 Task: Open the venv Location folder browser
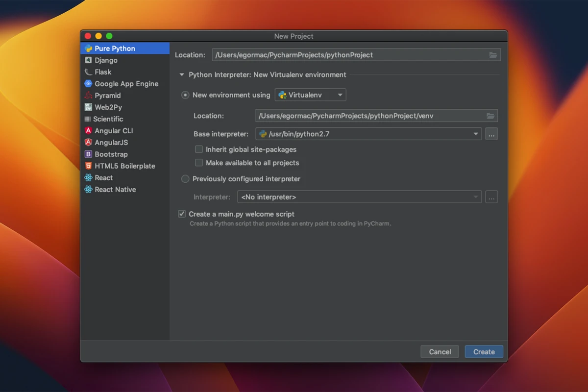[x=490, y=116]
